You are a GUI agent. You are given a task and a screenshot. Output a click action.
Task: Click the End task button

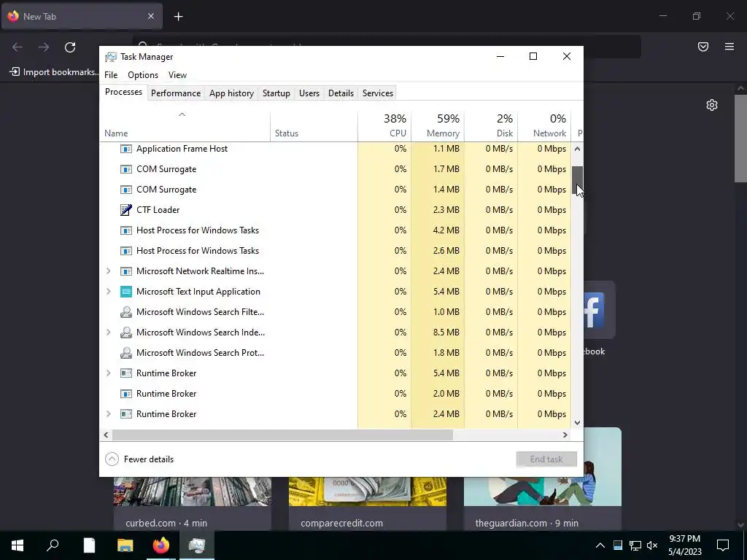546,459
